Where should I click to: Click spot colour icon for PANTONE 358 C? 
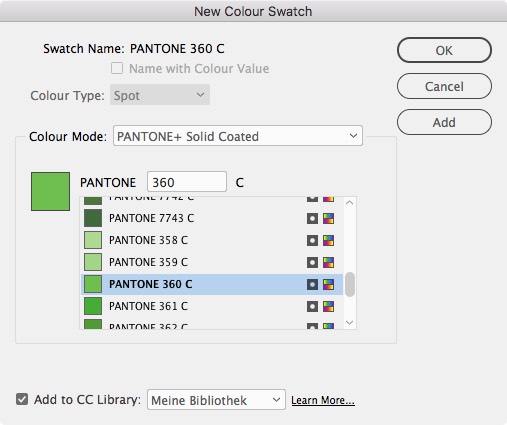click(x=312, y=240)
